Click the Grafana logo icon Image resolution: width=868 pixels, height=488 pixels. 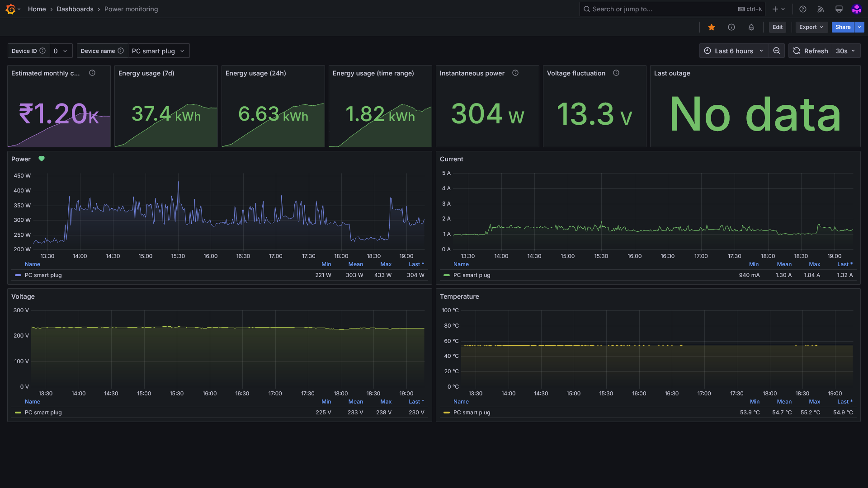10,9
